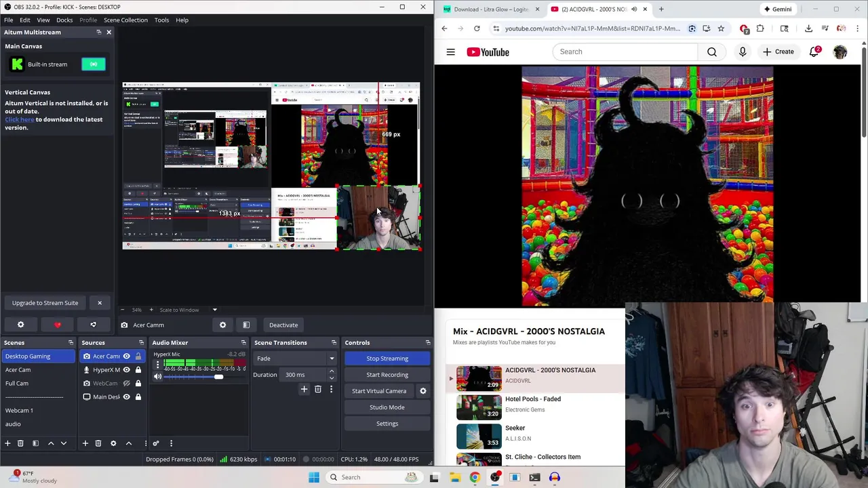The width and height of the screenshot is (868, 488).
Task: Follow the 'Click here' Aitum Vertical download link
Action: (x=19, y=119)
